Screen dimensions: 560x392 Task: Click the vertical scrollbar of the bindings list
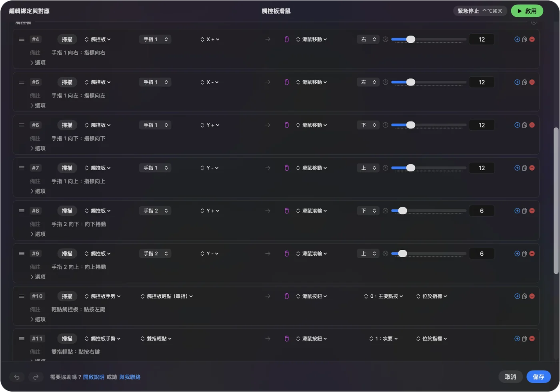coord(556,201)
